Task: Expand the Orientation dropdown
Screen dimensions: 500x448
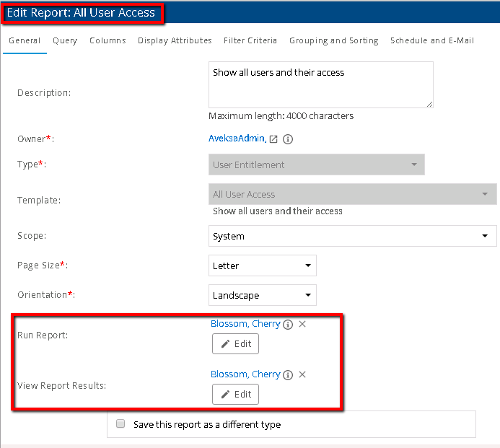Action: coord(262,295)
